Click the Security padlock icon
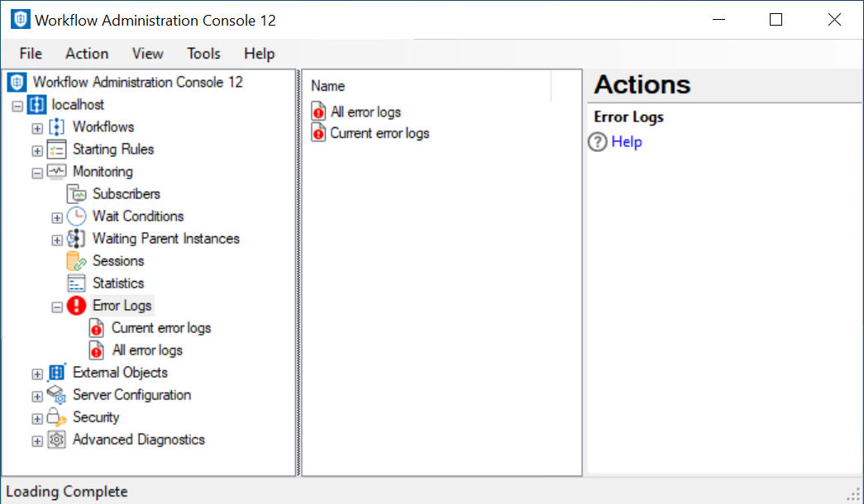Image resolution: width=864 pixels, height=504 pixels. pos(57,417)
